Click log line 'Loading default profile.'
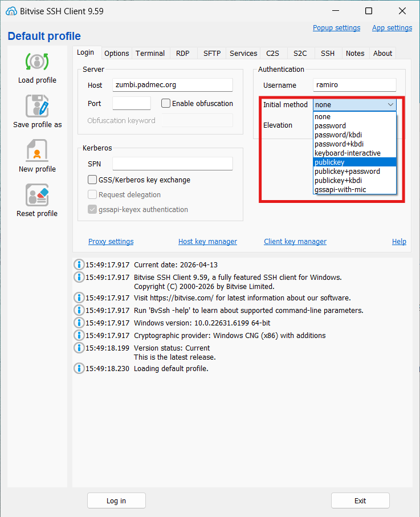The width and height of the screenshot is (420, 517). tap(171, 368)
